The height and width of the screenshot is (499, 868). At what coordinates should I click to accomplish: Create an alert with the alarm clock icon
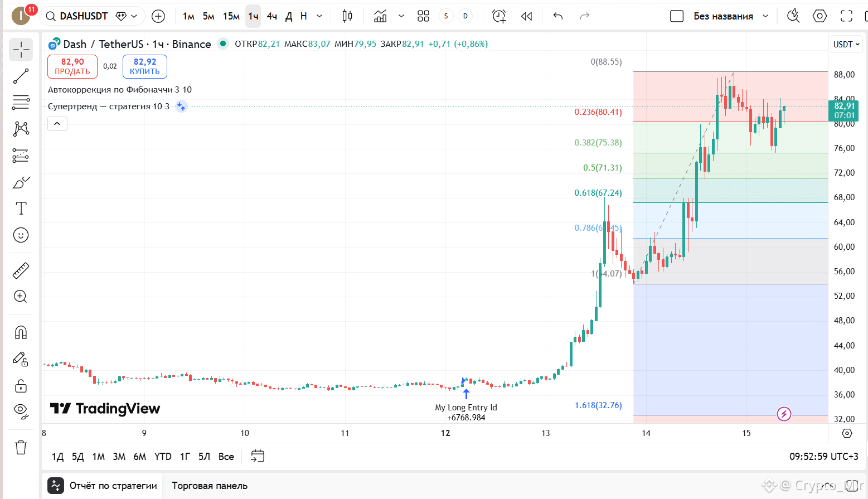pos(499,16)
